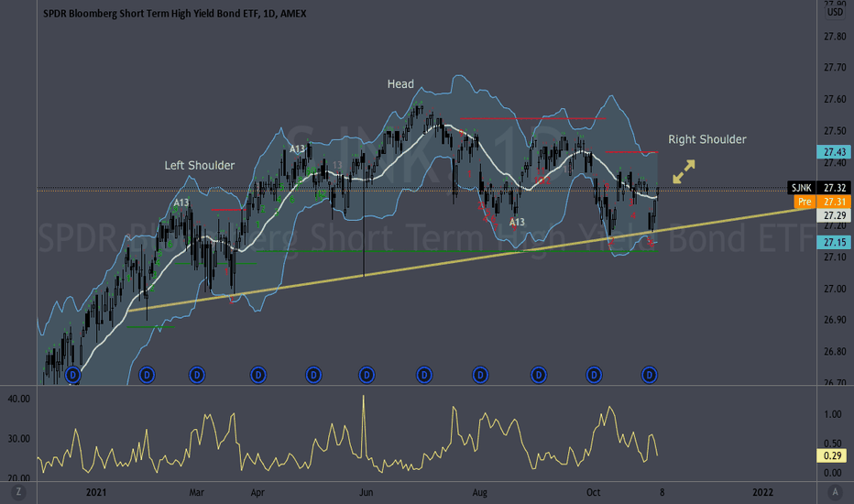Click the timezone Z button beside time axis
854x504 pixels.
18,493
